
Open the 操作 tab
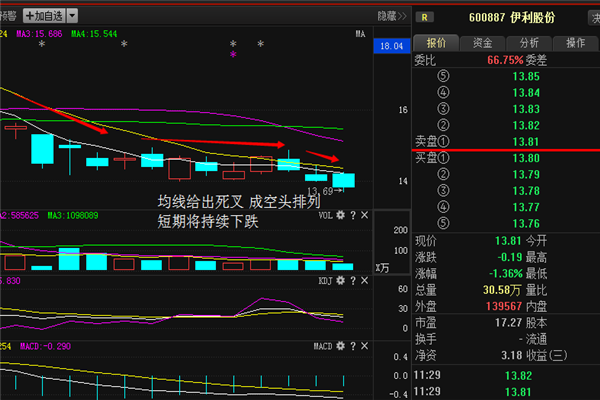click(574, 43)
